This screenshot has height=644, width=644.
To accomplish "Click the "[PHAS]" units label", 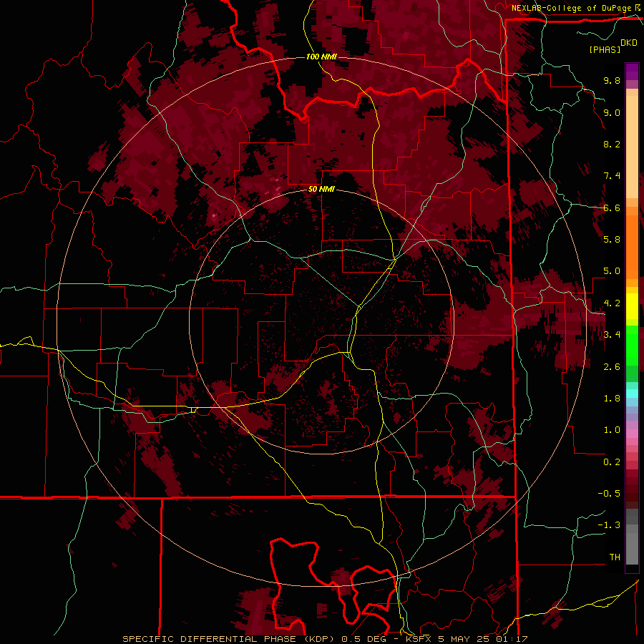I will coord(605,49).
